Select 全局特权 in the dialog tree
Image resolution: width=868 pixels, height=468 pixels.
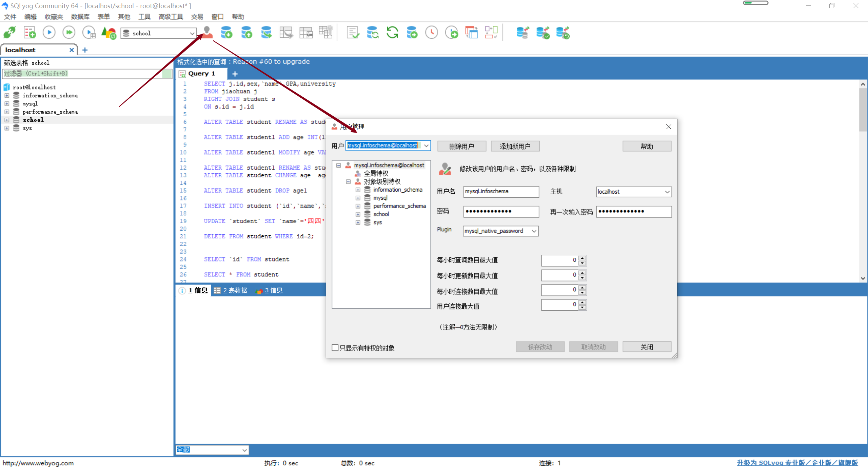click(376, 174)
